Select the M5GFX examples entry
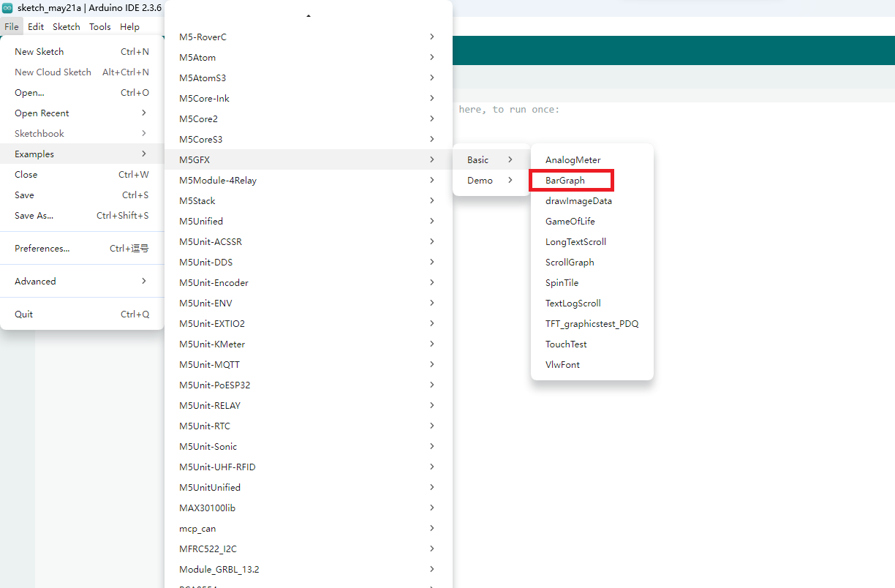This screenshot has height=588, width=895. 309,160
